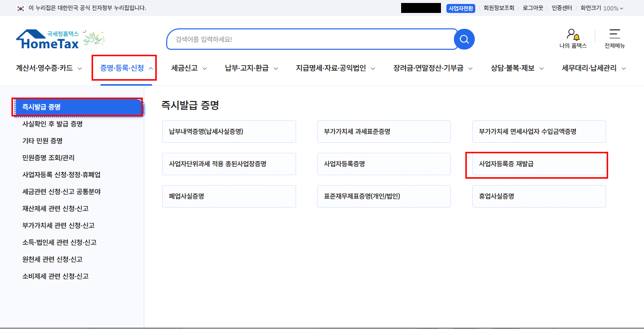Click 회원정보조회 in the top bar
This screenshot has width=644, height=329.
(x=499, y=8)
